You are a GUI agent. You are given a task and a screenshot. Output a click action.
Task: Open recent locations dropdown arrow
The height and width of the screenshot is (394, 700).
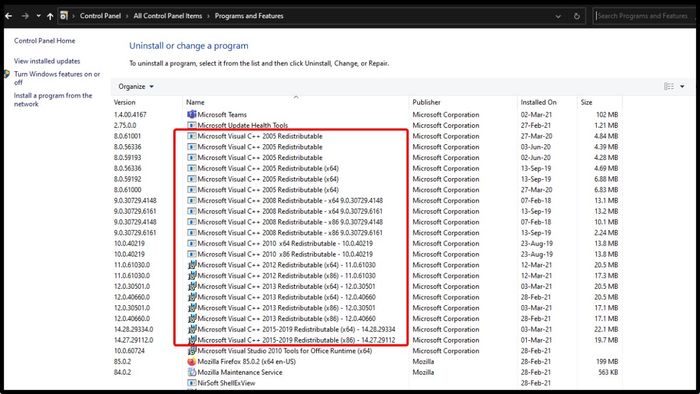[x=38, y=16]
